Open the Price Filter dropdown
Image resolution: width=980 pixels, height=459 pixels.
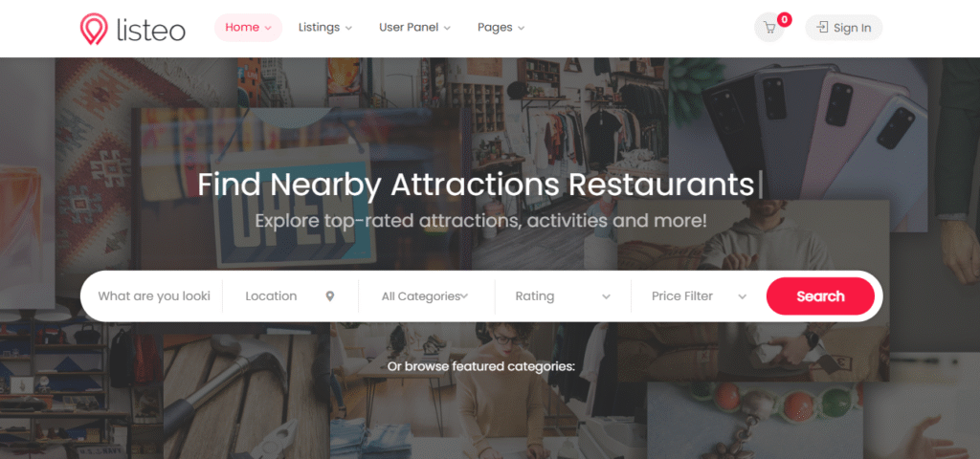click(699, 296)
